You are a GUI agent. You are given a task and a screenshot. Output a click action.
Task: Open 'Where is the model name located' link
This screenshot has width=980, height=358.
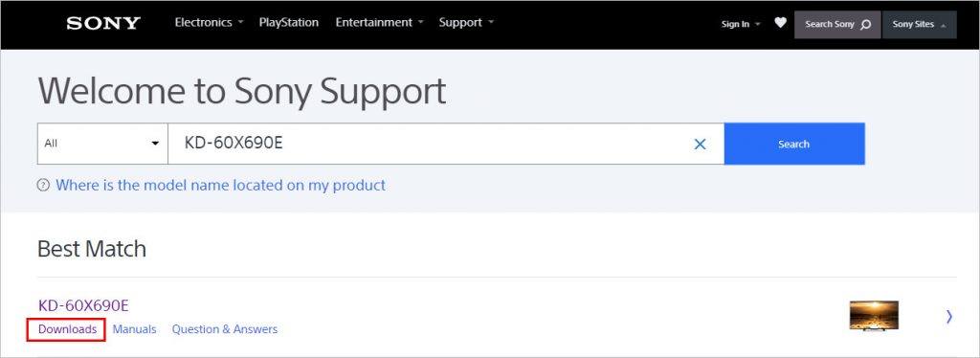click(221, 185)
